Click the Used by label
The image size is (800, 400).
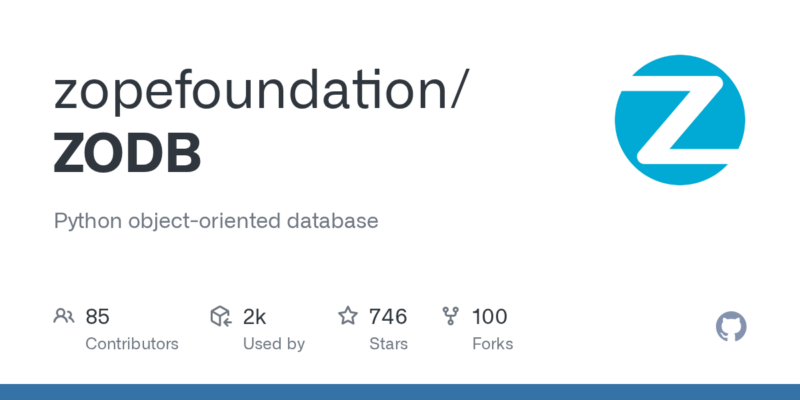[274, 343]
